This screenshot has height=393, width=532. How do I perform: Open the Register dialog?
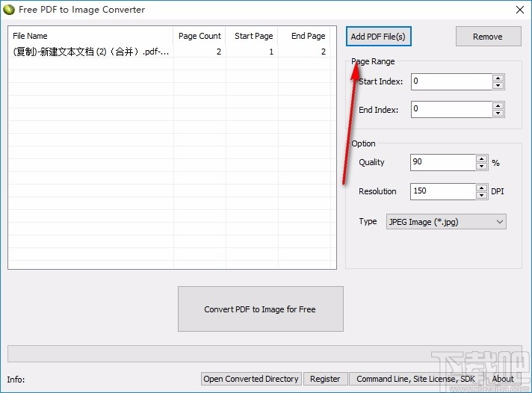point(325,379)
